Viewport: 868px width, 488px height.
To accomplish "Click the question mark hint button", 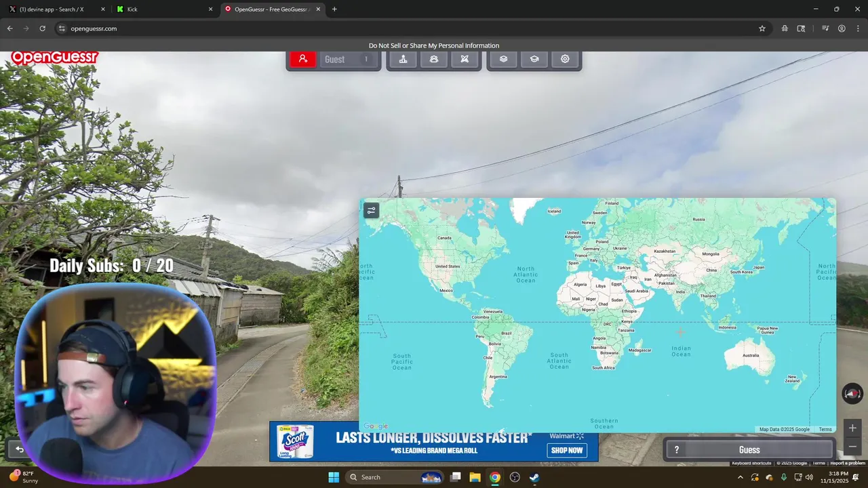I will point(676,450).
